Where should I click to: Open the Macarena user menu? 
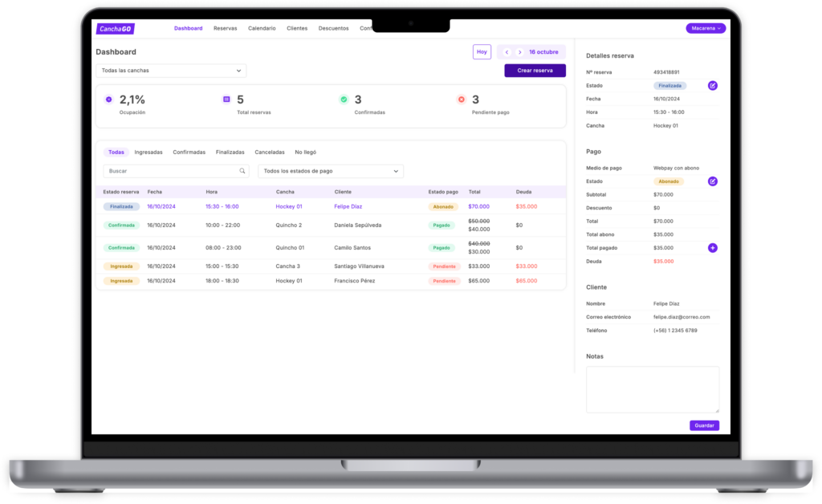[x=706, y=28]
